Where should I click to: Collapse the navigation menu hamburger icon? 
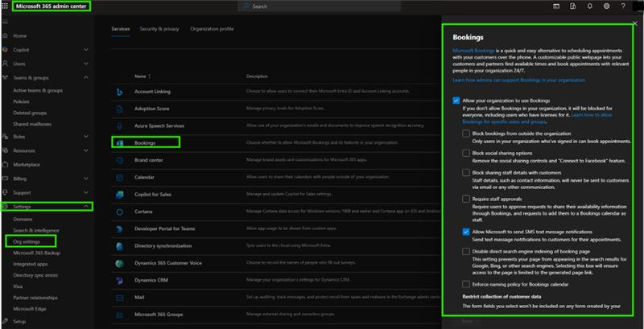coord(5,21)
